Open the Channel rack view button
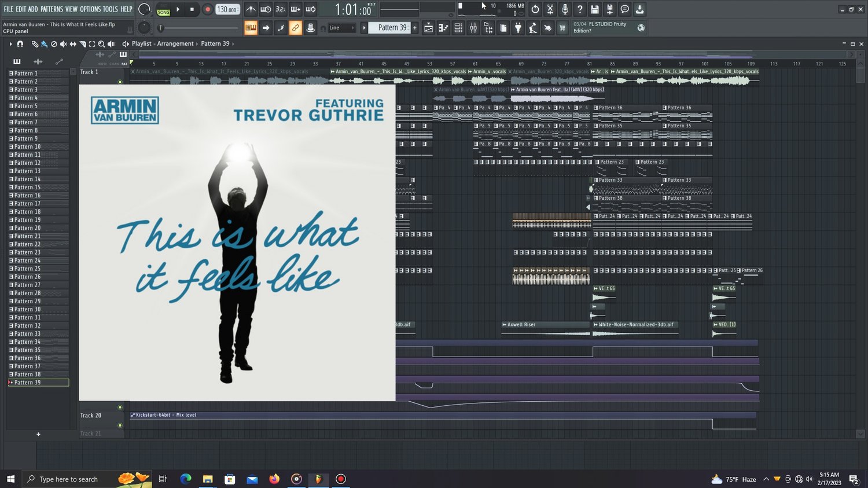The height and width of the screenshot is (488, 868). coord(458,28)
